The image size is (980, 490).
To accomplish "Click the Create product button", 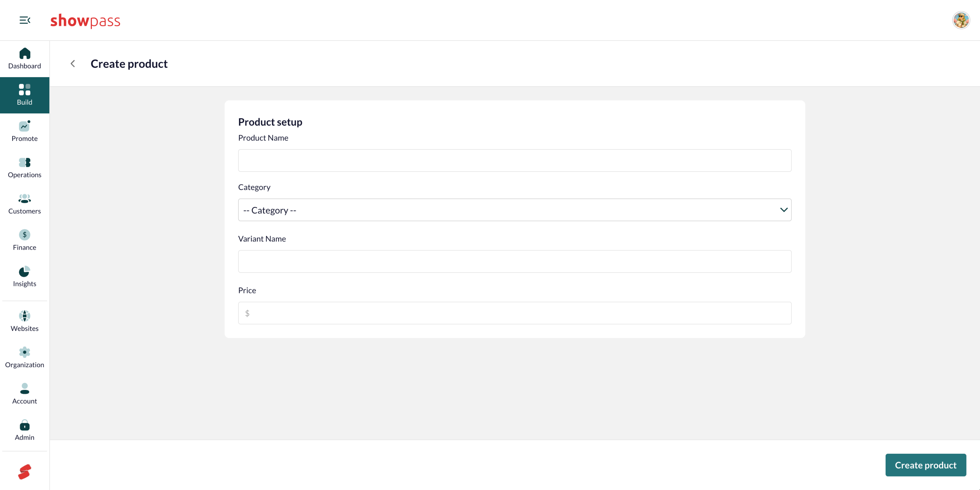I will (926, 465).
